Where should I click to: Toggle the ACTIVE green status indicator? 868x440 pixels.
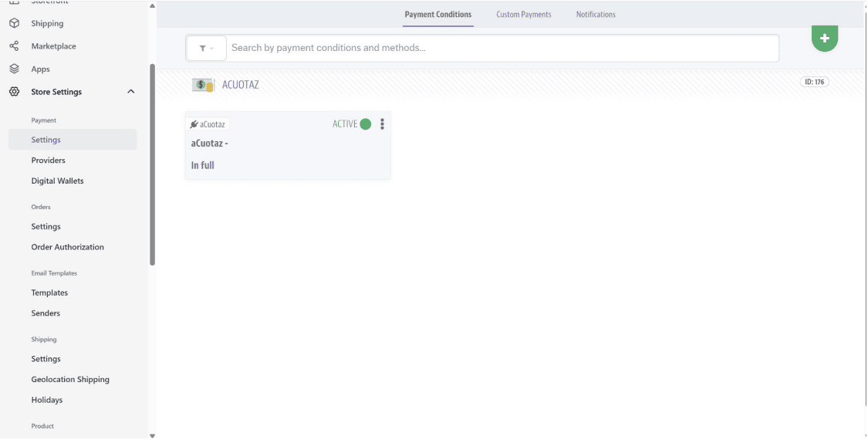point(366,124)
